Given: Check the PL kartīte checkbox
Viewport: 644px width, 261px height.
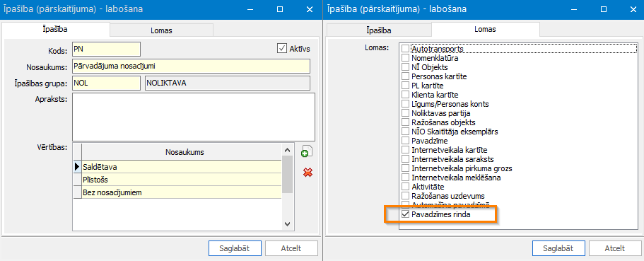Looking at the screenshot, I should [x=405, y=86].
